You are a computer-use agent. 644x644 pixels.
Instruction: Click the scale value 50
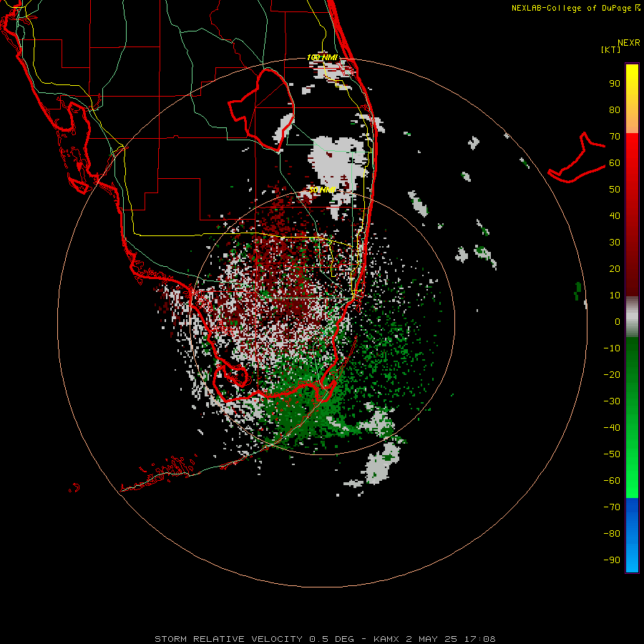615,190
